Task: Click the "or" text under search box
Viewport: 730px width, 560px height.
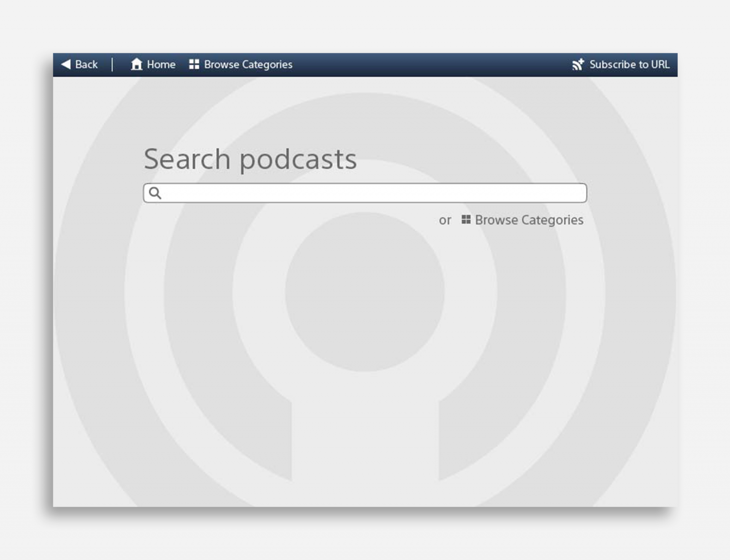Action: pyautogui.click(x=445, y=221)
